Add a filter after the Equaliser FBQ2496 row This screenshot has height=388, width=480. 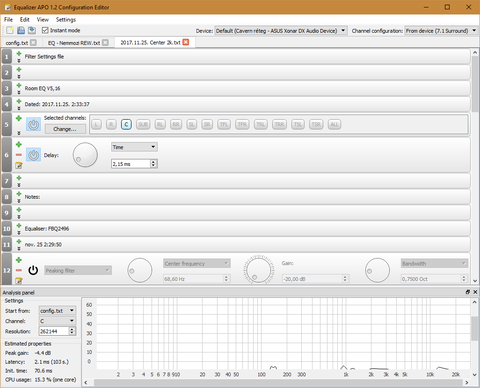click(19, 226)
